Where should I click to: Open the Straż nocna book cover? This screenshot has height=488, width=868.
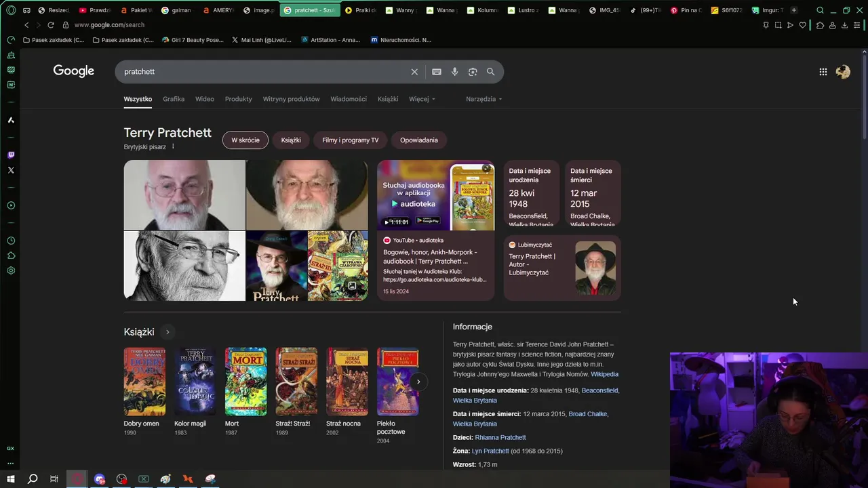[347, 382]
